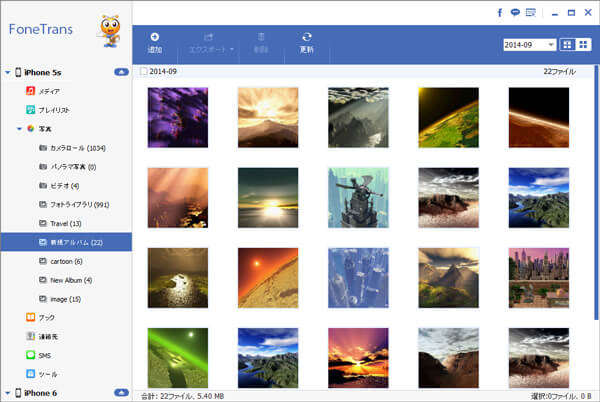Open the 2014-09 date dropdown
This screenshot has height=402, width=600.
click(x=531, y=45)
